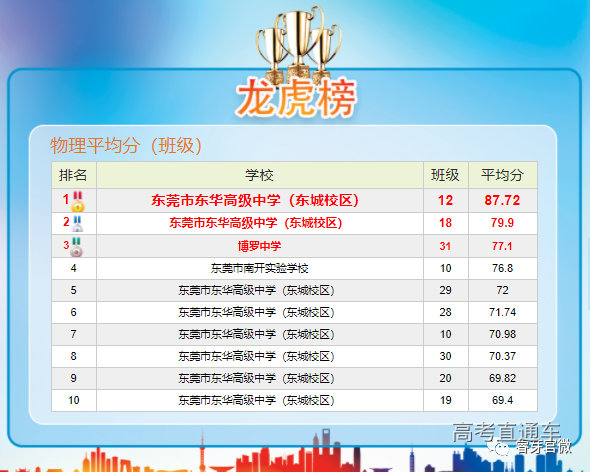Click rank number 9 cell
Screen dimensions: 590x472
tap(74, 378)
